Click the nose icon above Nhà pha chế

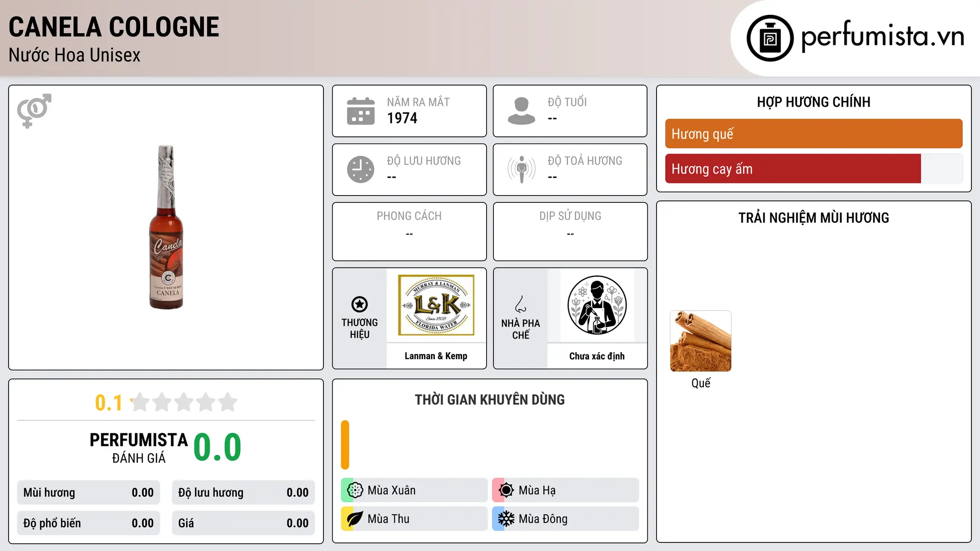(x=521, y=304)
